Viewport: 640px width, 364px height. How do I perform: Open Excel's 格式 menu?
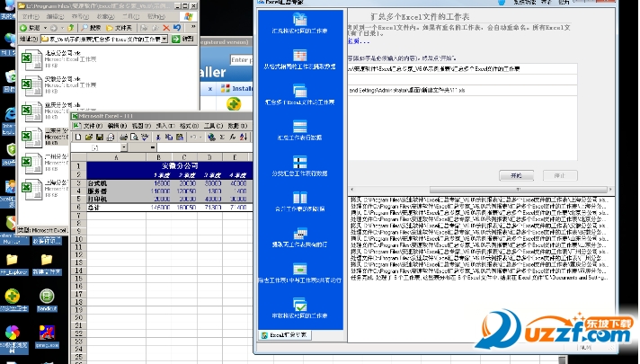click(x=190, y=126)
